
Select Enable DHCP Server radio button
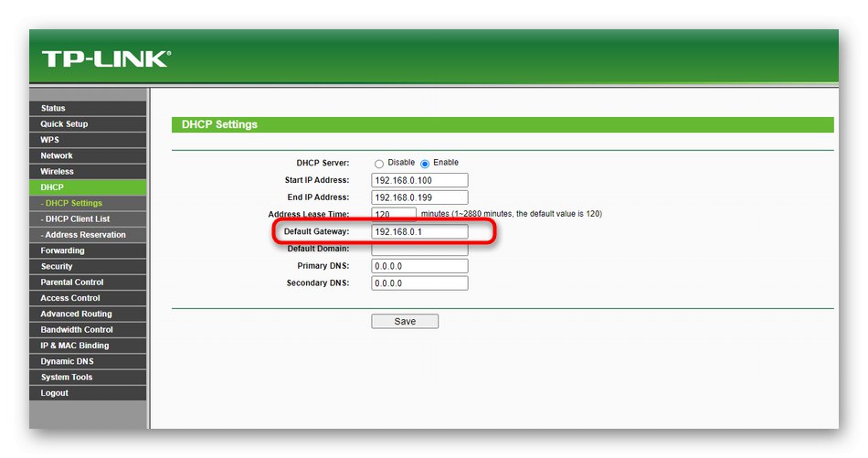click(425, 164)
